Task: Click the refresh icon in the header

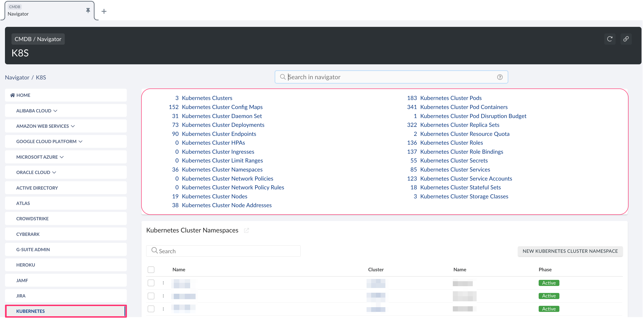Action: pyautogui.click(x=610, y=39)
